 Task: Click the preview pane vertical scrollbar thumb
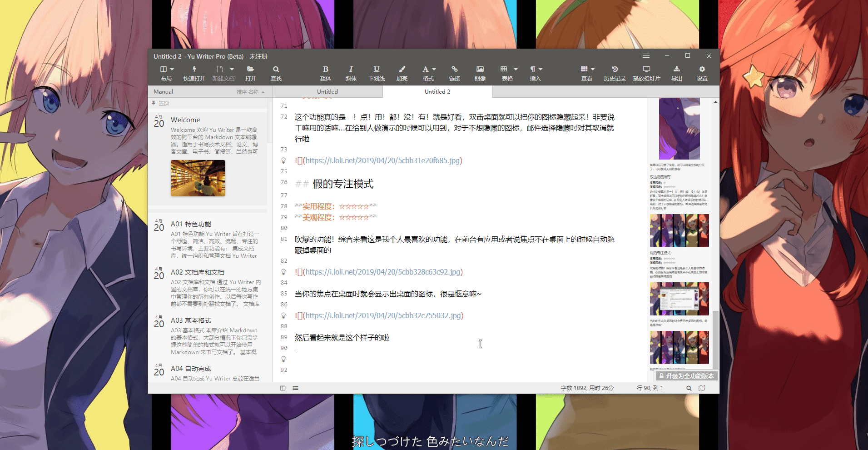pyautogui.click(x=715, y=340)
